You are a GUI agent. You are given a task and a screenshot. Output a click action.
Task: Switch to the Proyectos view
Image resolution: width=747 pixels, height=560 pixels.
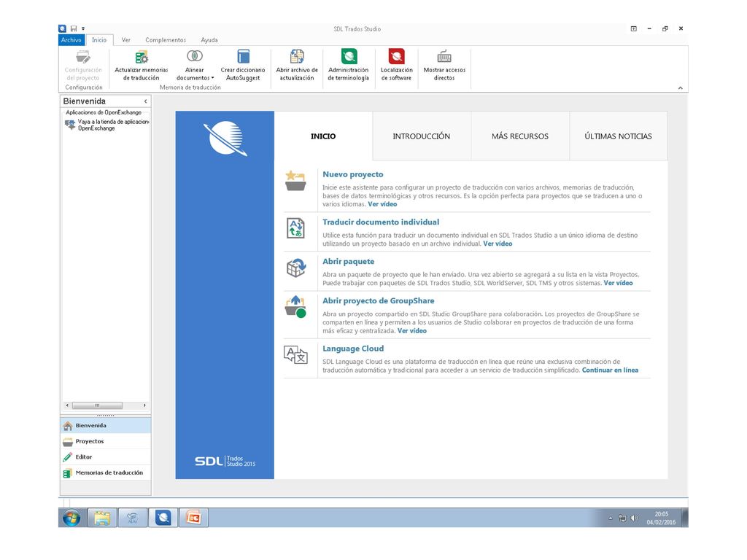coord(106,441)
